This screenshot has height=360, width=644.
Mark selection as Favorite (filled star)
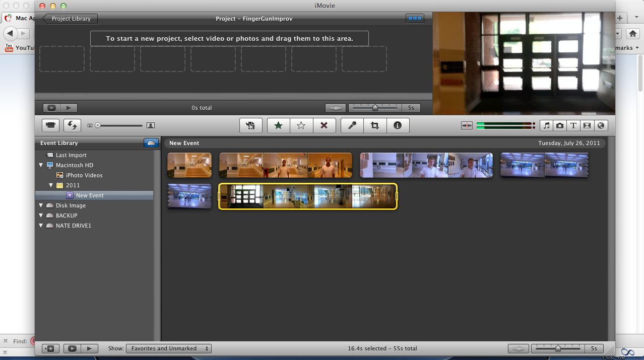coord(278,125)
